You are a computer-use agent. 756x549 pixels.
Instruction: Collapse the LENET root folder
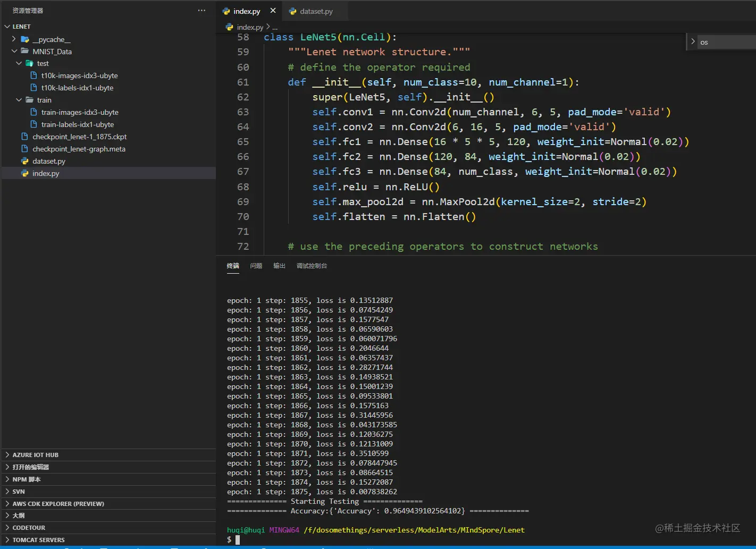[7, 27]
